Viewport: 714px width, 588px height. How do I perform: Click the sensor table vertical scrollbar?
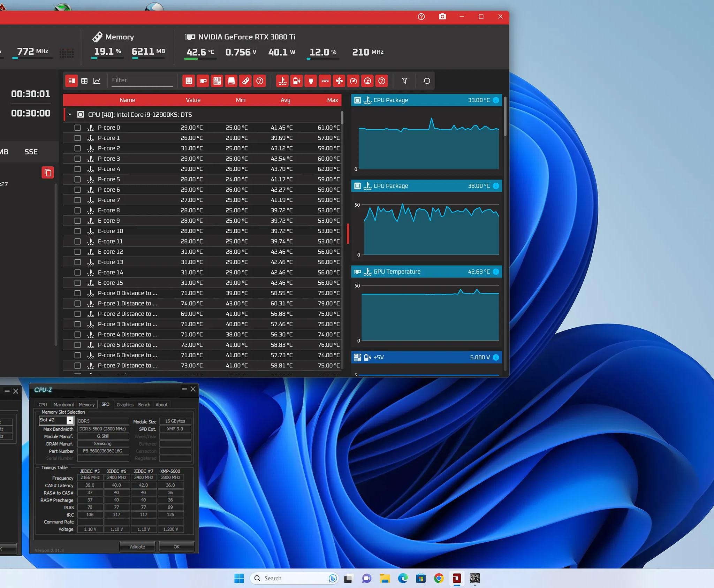coord(342,118)
